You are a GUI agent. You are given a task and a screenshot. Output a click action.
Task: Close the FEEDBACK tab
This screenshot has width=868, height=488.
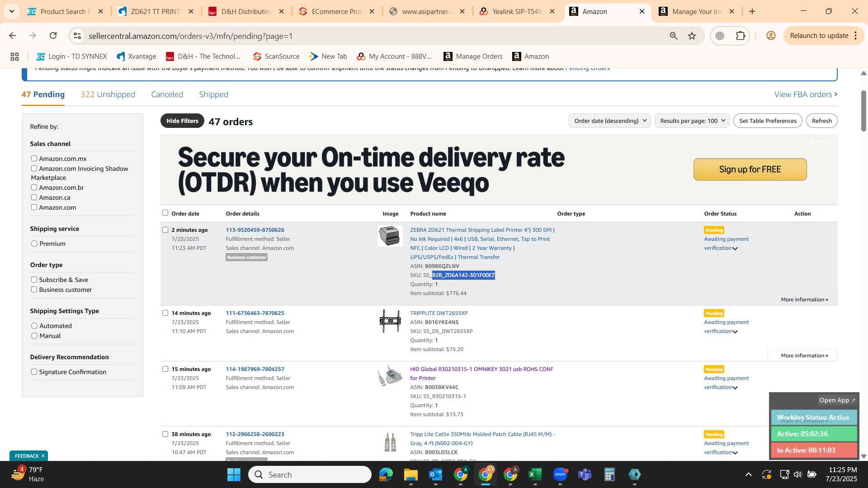point(43,456)
